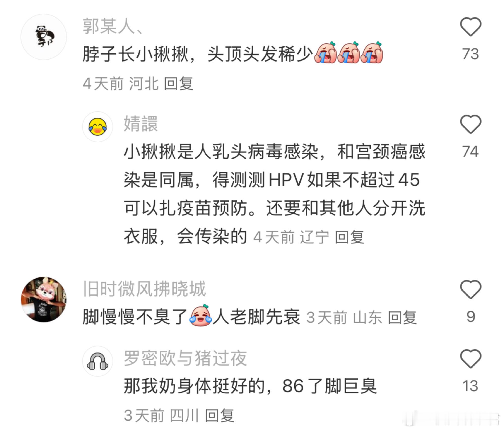This screenshot has width=504, height=431.
Task: Open username 郭某人、 profile
Action: (113, 26)
